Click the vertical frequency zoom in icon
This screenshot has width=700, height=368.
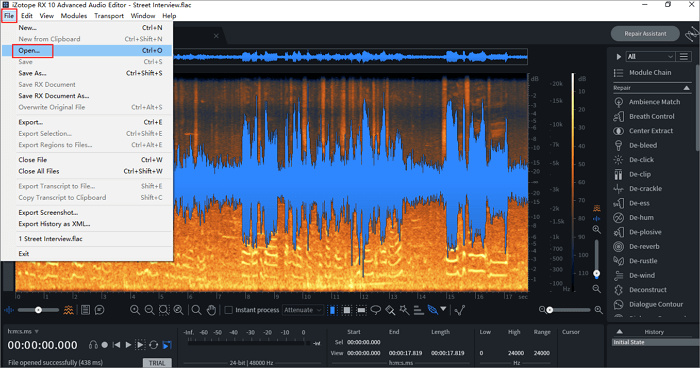tap(596, 230)
